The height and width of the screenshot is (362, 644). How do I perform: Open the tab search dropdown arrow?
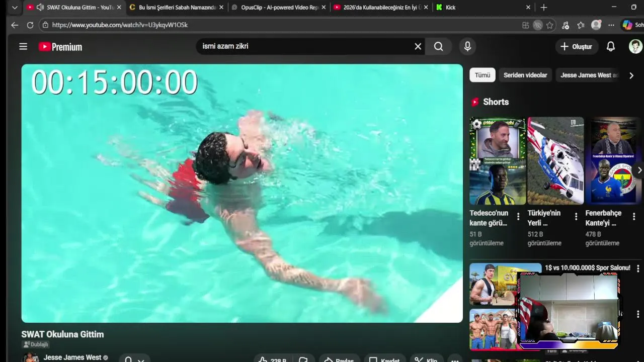(x=15, y=8)
